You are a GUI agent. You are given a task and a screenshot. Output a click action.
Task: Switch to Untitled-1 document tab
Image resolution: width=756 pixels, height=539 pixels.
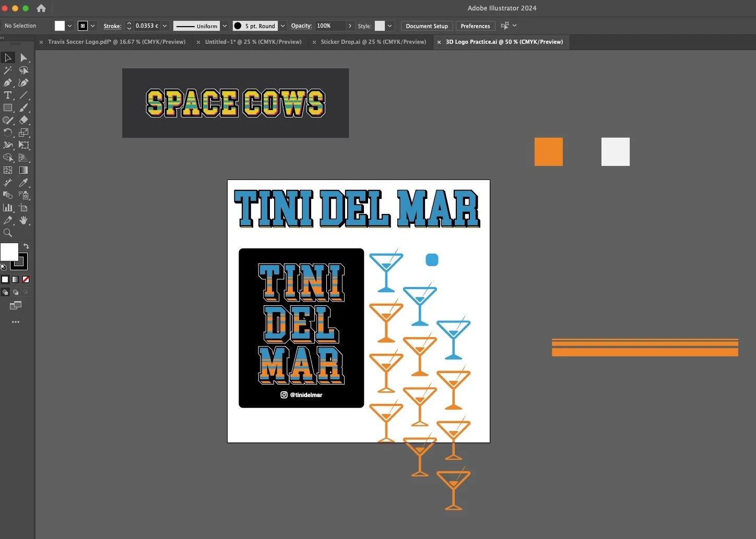pyautogui.click(x=253, y=42)
